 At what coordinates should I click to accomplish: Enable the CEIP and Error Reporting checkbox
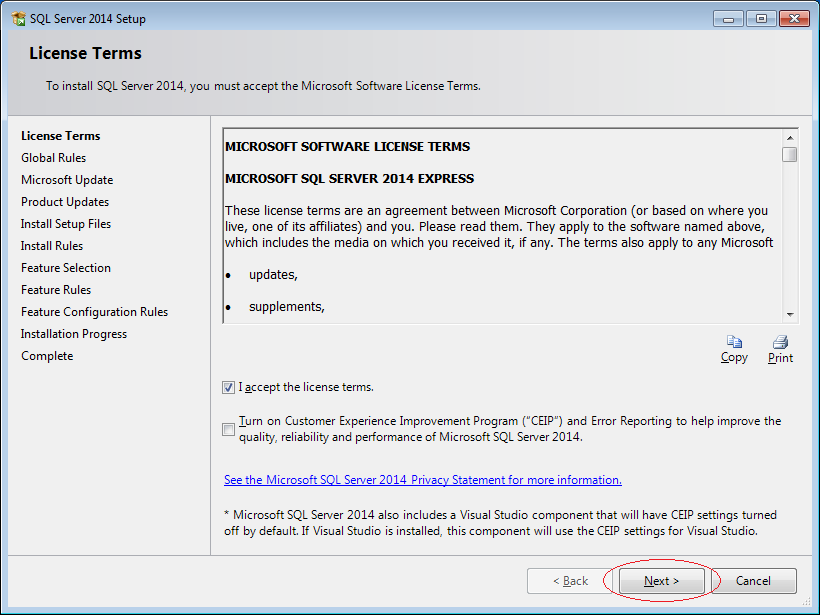point(229,429)
